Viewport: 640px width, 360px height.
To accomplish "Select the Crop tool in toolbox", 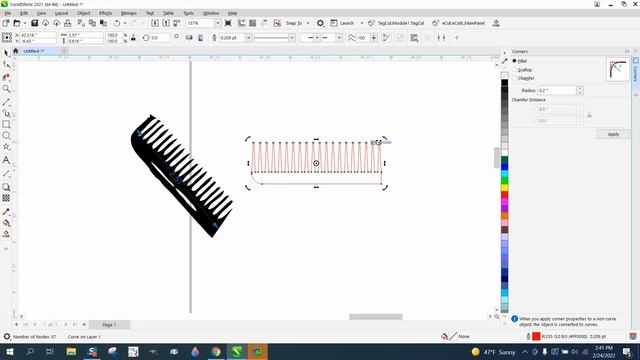I will click(6, 77).
